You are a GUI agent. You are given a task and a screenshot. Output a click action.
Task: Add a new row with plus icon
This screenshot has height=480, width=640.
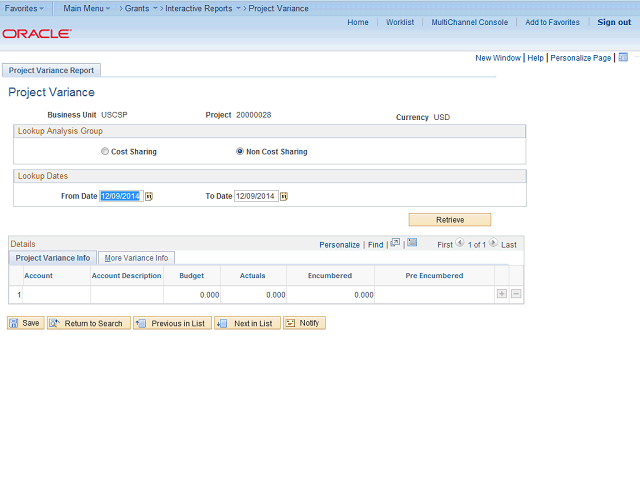[502, 294]
